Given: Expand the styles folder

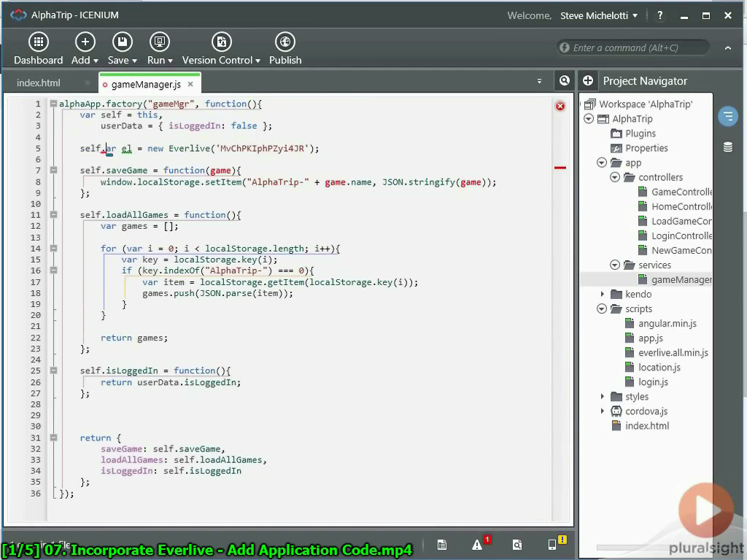Looking at the screenshot, I should click(x=602, y=397).
